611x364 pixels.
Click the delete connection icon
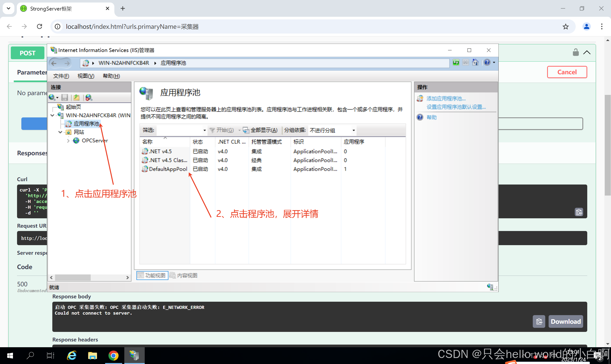click(88, 98)
